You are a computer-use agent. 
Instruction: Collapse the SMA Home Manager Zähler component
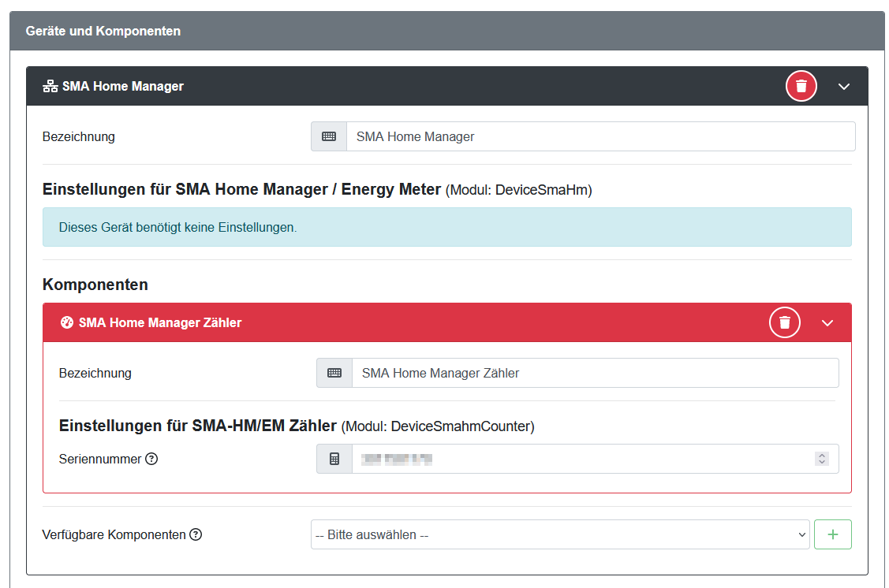click(x=827, y=323)
